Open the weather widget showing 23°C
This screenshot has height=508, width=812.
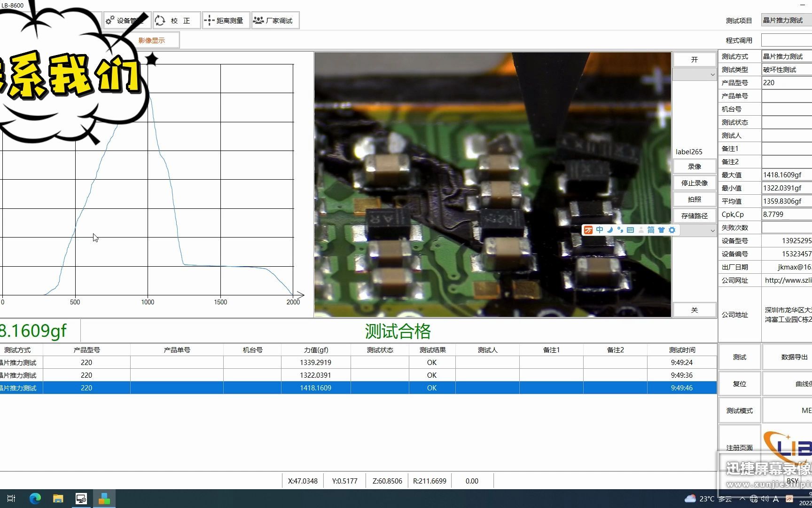click(x=708, y=499)
